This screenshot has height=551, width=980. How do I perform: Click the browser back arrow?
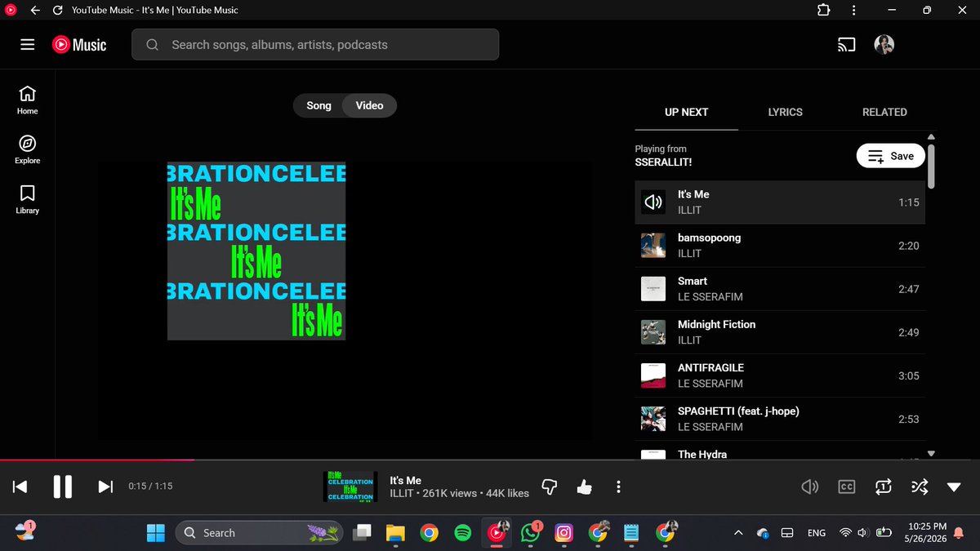click(35, 11)
